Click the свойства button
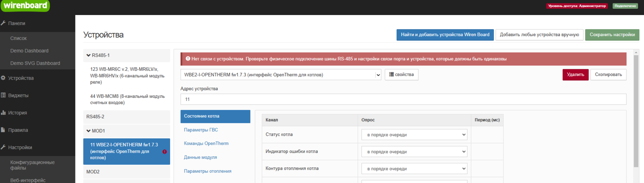 401,75
